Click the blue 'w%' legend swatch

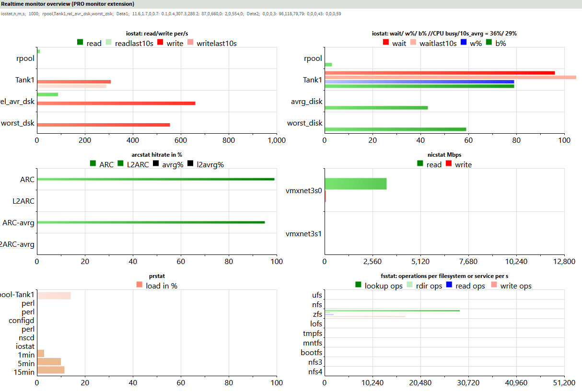464,43
